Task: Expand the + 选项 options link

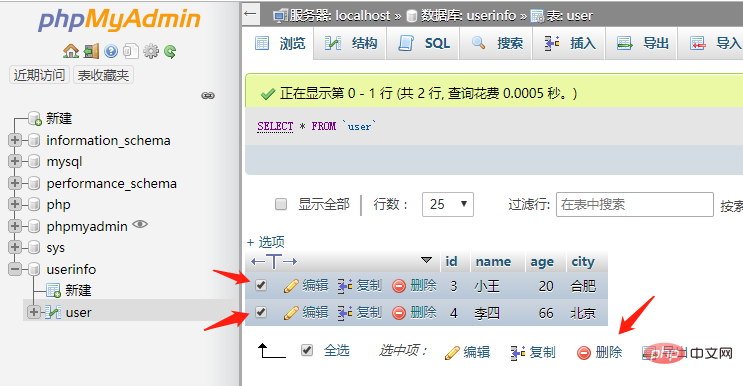Action: pos(266,242)
